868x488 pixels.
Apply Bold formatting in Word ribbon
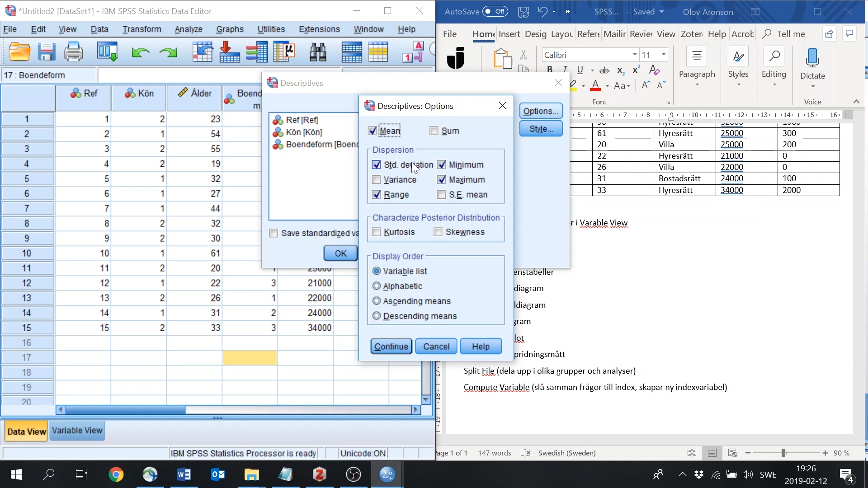coord(550,70)
